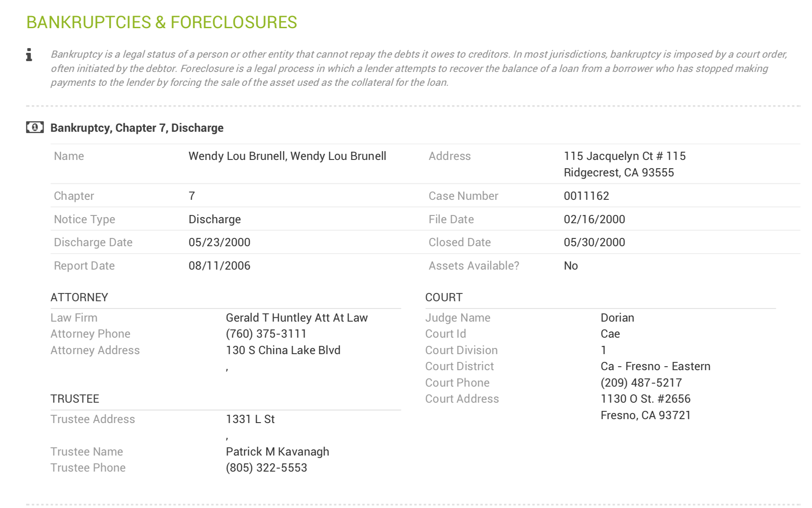Select the Bankruptcies & Foreclosures heading
The width and height of the screenshot is (812, 508).
coord(162,22)
